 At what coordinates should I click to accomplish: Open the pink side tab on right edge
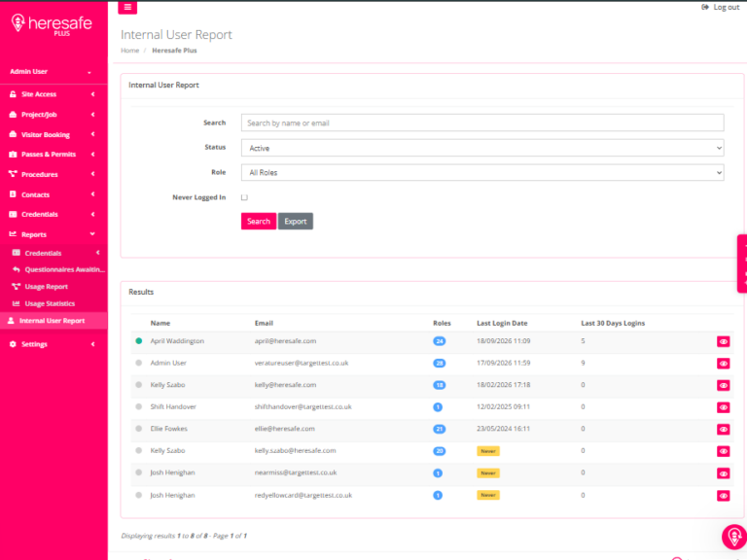click(x=742, y=263)
